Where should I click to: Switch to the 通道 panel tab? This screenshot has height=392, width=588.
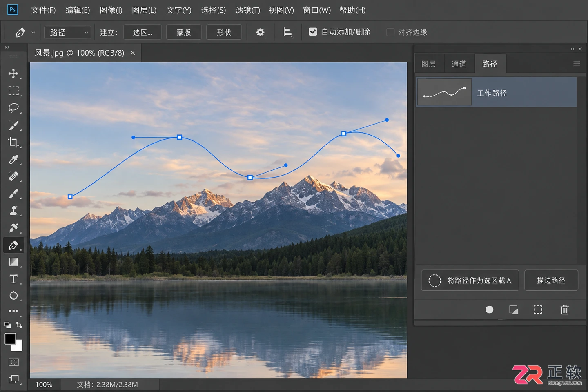pos(459,64)
